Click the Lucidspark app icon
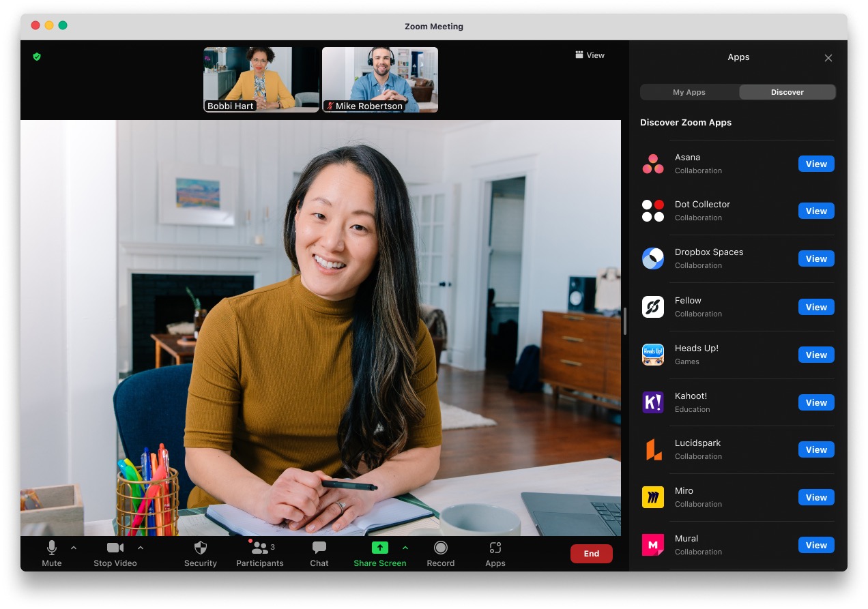 [x=653, y=449]
